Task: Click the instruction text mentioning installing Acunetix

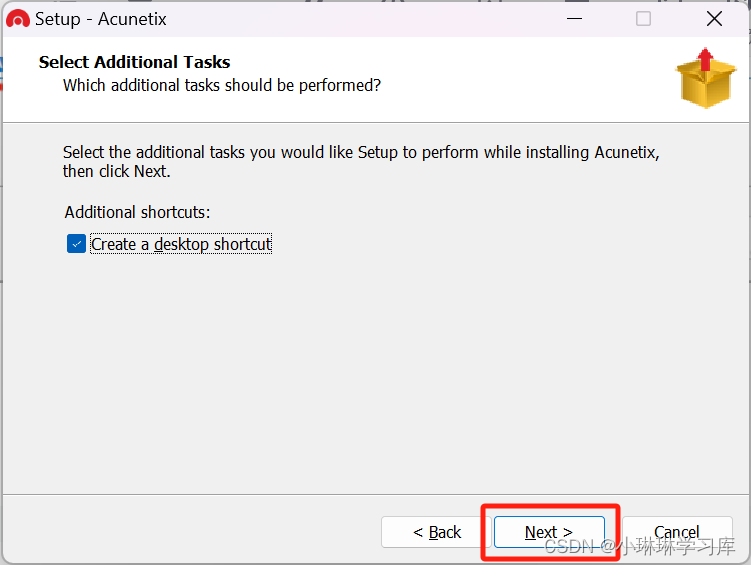Action: (361, 162)
